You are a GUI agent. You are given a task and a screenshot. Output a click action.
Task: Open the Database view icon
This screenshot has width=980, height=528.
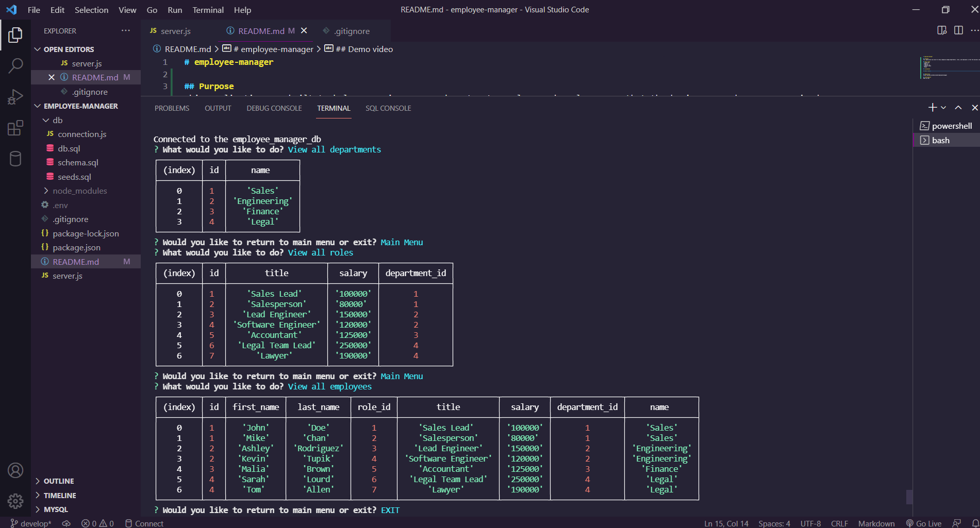[x=15, y=159]
